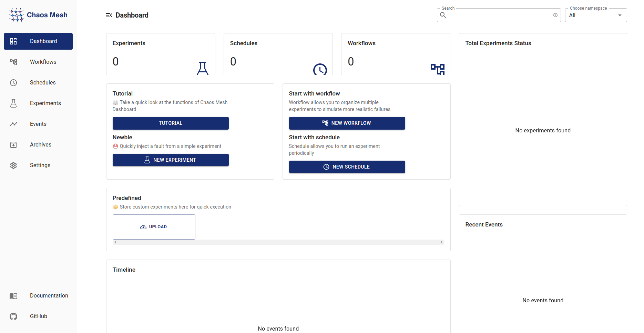644x333 pixels.
Task: Collapse sidebar using the menu toggle icon
Action: click(x=109, y=15)
